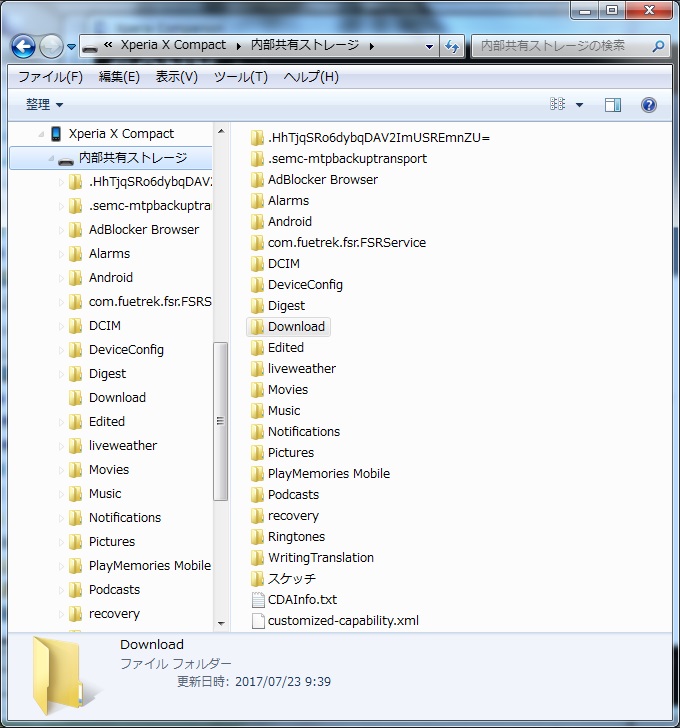Viewport: 680px width, 728px height.
Task: Select Xperia X Compact in breadcrumb
Action: tap(173, 45)
